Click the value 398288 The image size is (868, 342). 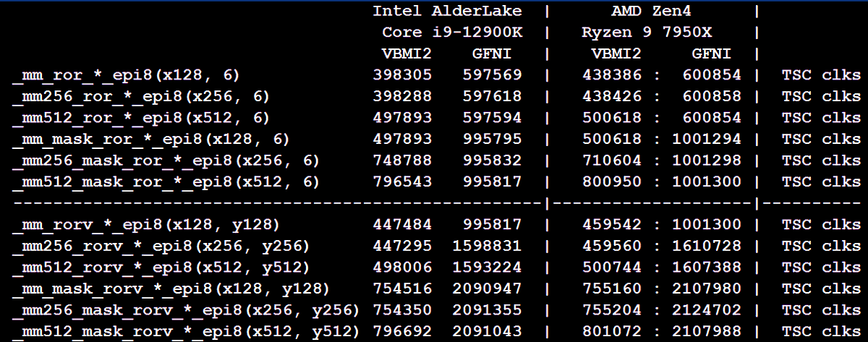click(403, 96)
